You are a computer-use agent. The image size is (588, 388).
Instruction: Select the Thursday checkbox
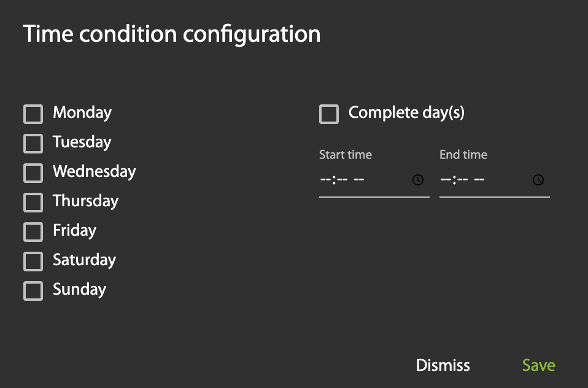pos(33,202)
